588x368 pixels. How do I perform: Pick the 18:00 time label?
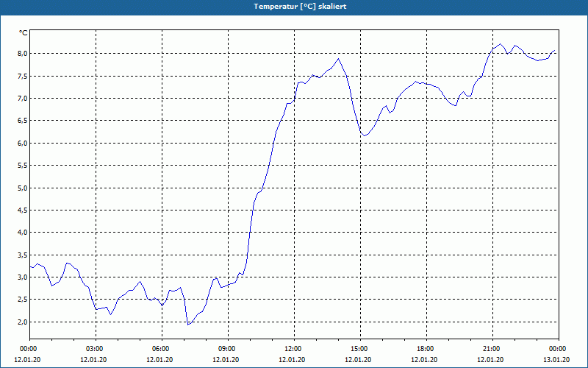click(425, 349)
